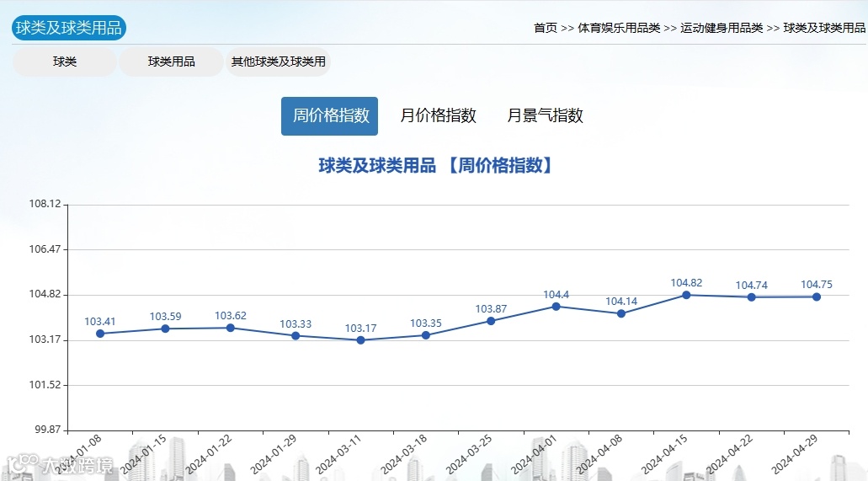The image size is (868, 481).
Task: Click the 104.75 value label
Action: 817,284
